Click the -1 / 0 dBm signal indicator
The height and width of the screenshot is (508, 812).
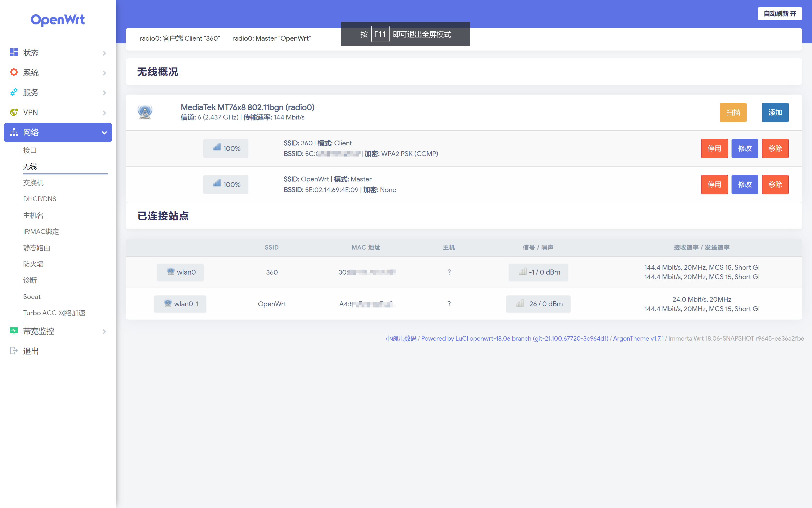[x=538, y=272]
